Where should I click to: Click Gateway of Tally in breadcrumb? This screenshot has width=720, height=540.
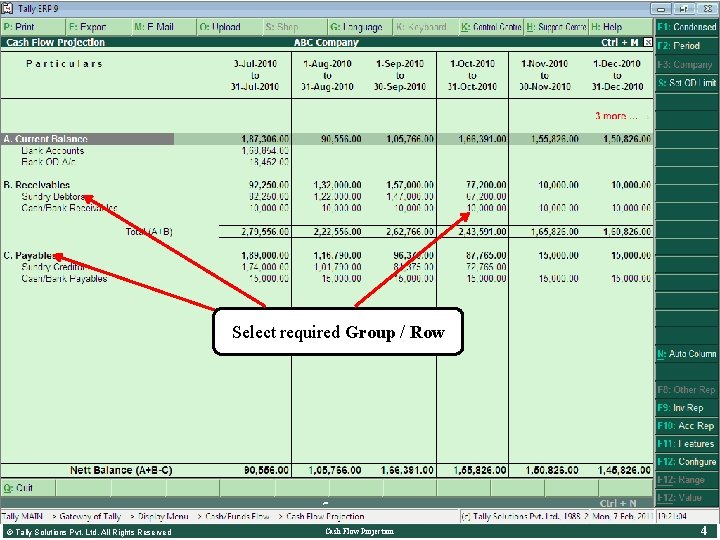90,517
